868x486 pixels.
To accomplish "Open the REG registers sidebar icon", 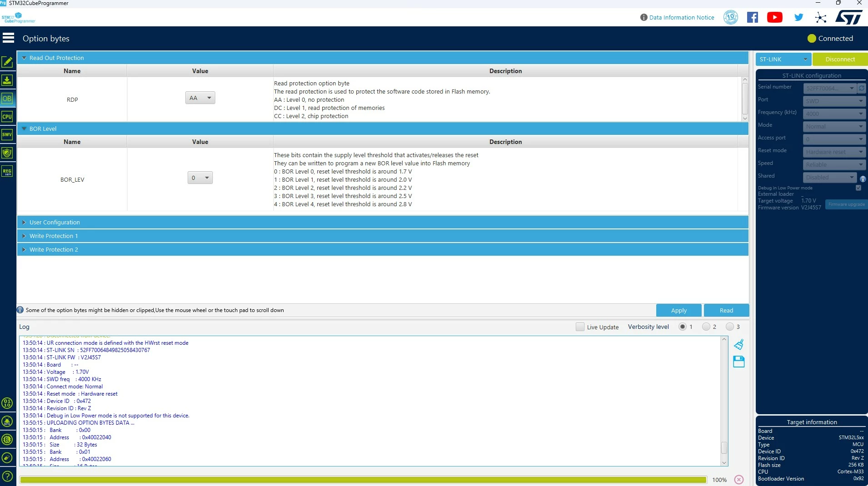I will (x=7, y=171).
